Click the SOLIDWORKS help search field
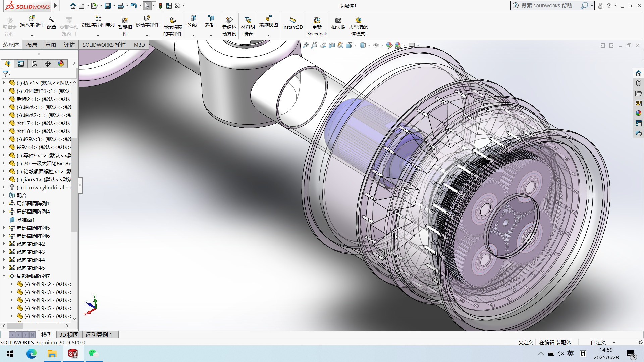Viewport: 644px width, 362px height. click(547, 6)
